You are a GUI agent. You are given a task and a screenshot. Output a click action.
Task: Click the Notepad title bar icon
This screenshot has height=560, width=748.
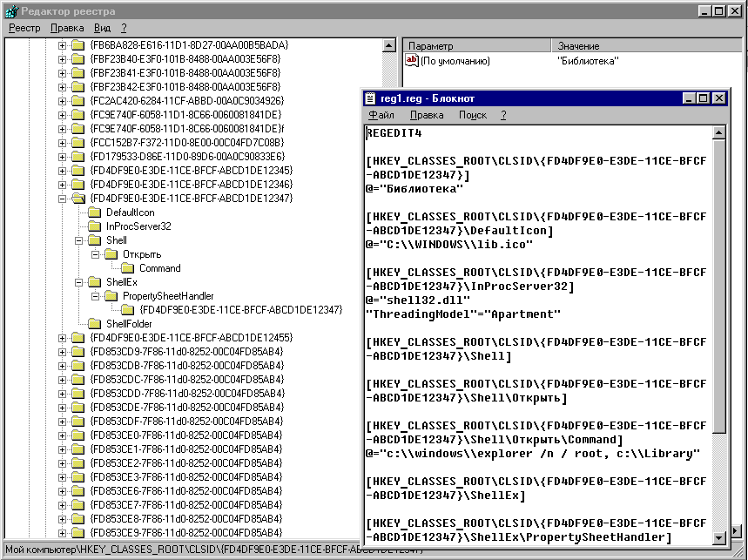(x=370, y=98)
